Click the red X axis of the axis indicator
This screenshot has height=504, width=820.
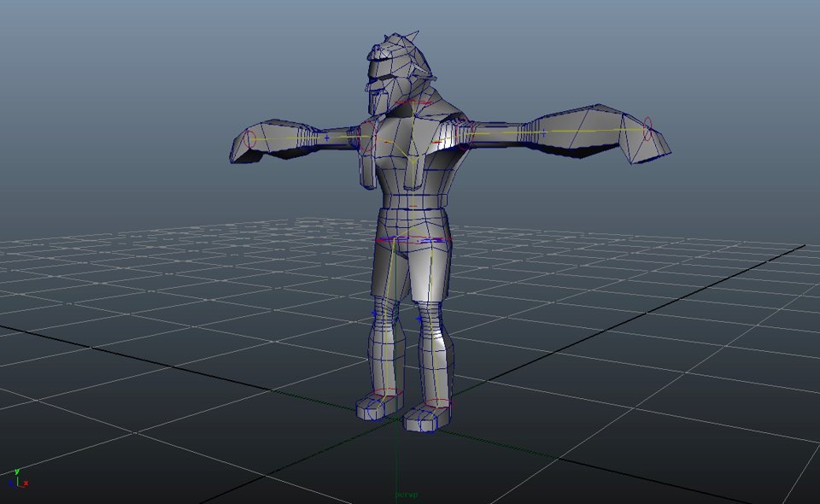tap(26, 483)
